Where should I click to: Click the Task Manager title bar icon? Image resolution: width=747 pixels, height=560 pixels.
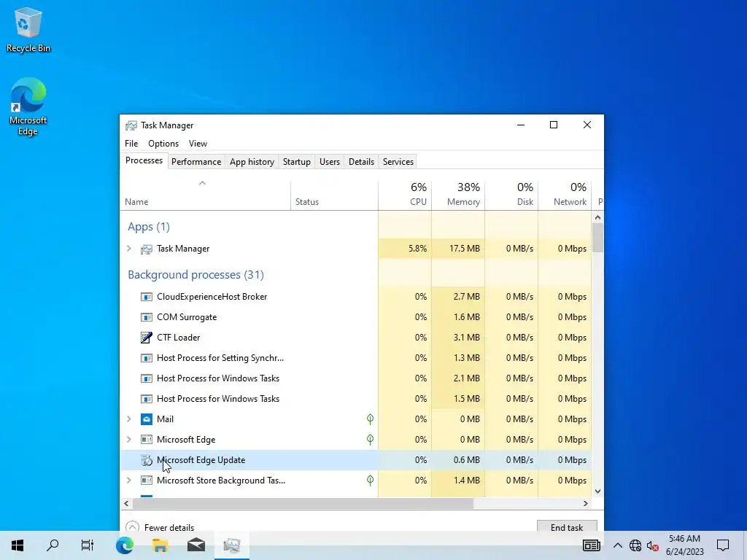[131, 125]
